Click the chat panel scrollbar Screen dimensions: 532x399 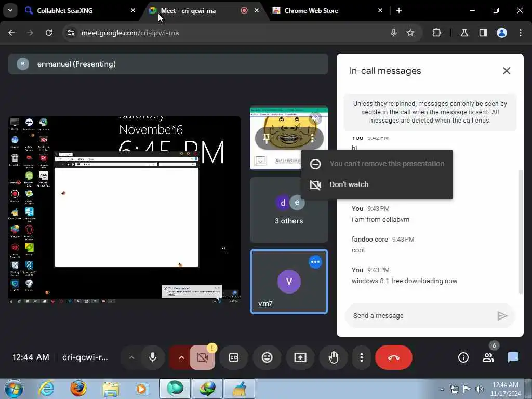coord(521,232)
